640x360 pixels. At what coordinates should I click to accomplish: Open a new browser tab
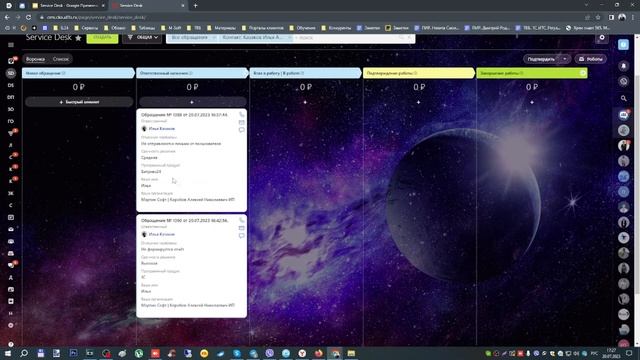[x=195, y=6]
